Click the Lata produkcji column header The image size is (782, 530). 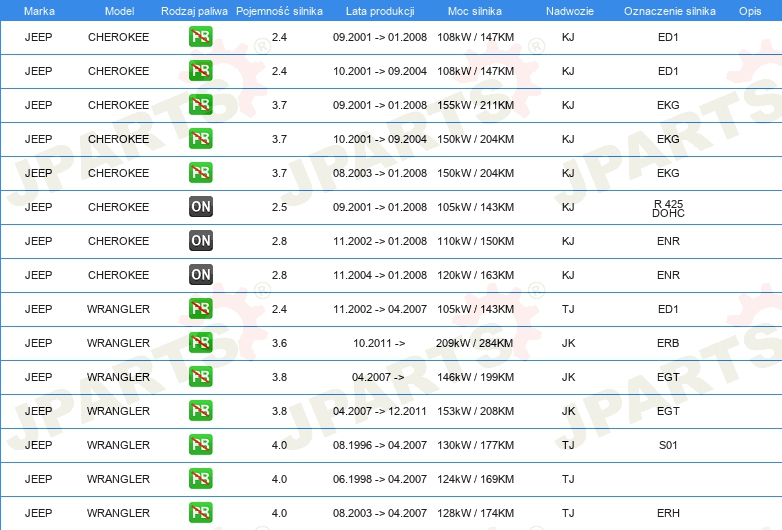(x=379, y=10)
